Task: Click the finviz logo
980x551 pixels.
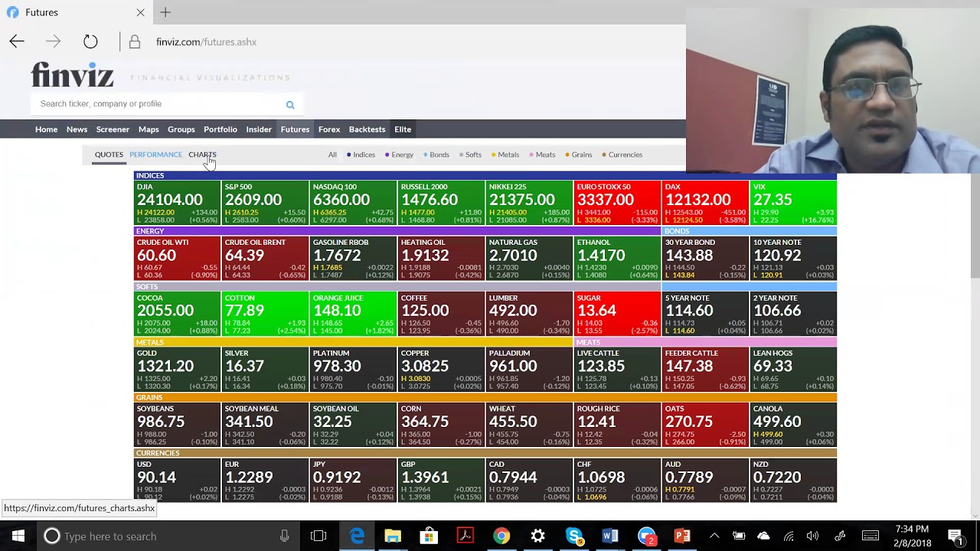Action: coord(73,75)
